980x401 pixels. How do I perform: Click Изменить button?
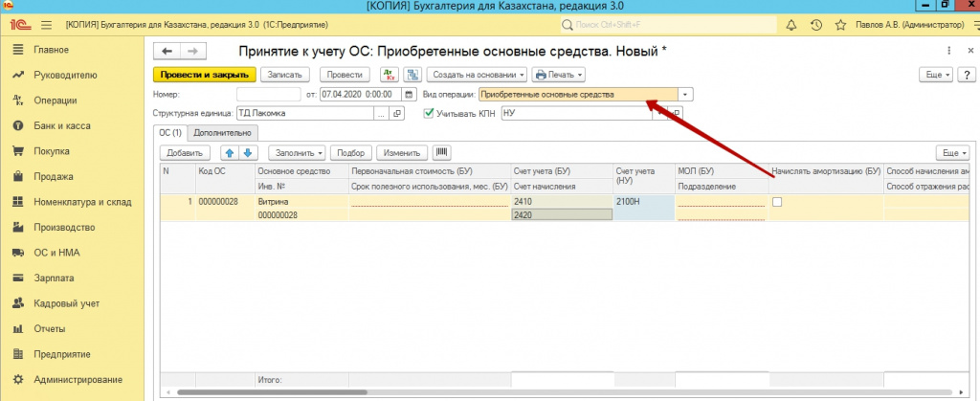403,152
